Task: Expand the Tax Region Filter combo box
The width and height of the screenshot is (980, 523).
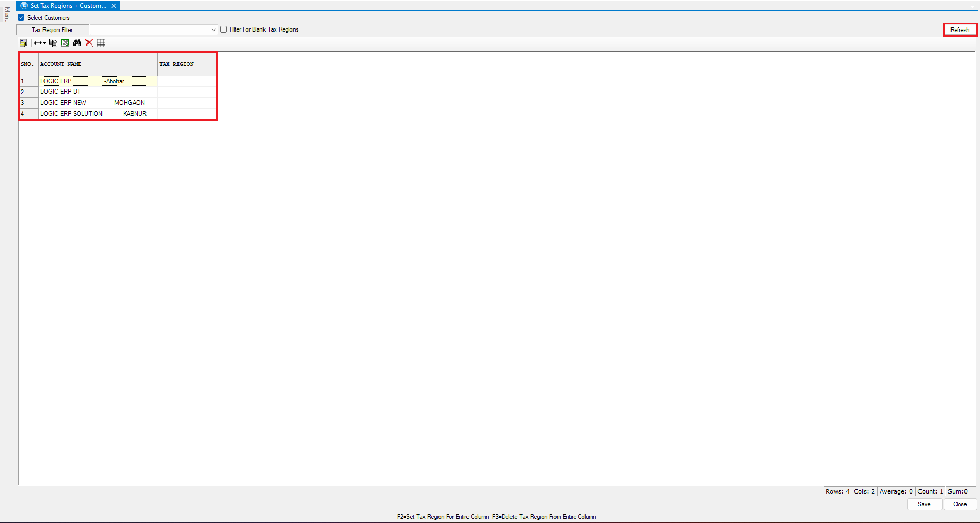Action: point(213,30)
